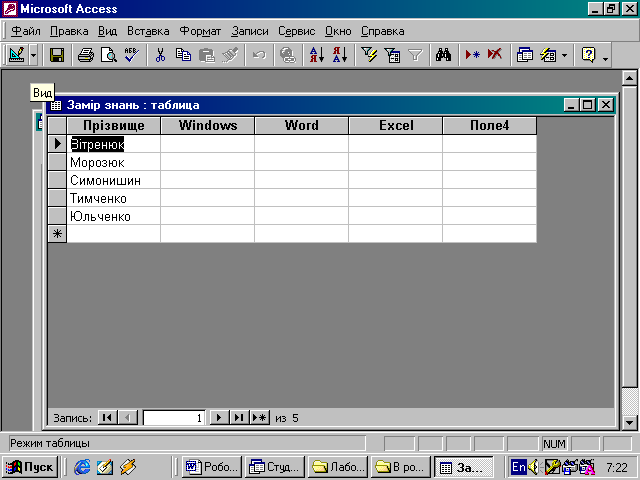Viewport: 640px width, 480px height.
Task: Open the Формат menu
Action: click(x=200, y=31)
